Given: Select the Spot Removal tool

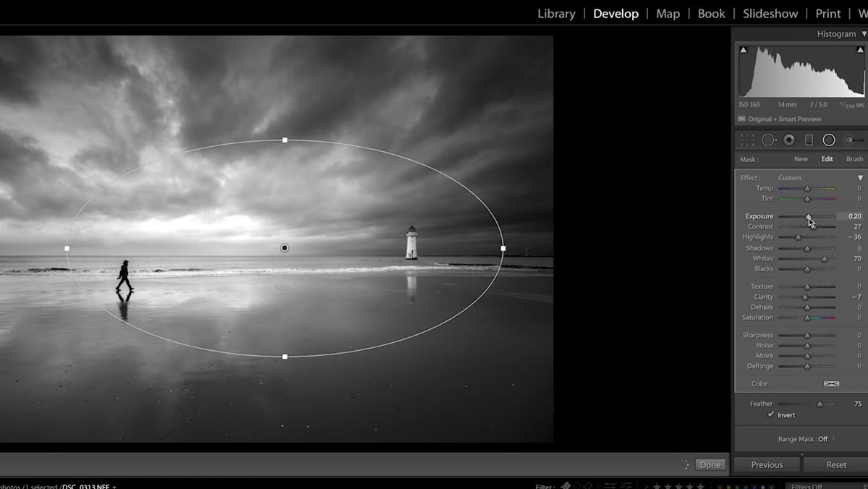Looking at the screenshot, I should tap(769, 140).
